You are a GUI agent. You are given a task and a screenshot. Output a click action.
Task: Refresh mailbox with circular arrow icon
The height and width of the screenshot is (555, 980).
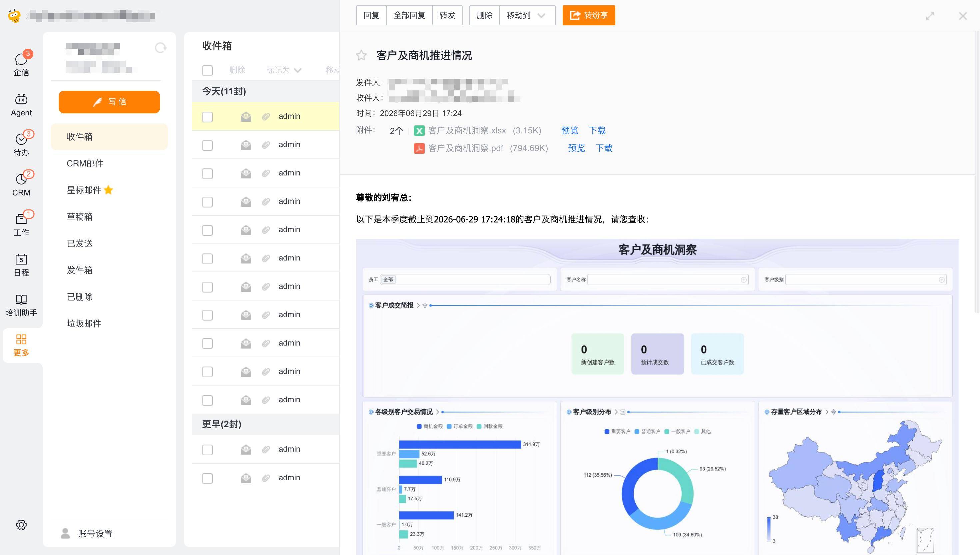pyautogui.click(x=160, y=48)
